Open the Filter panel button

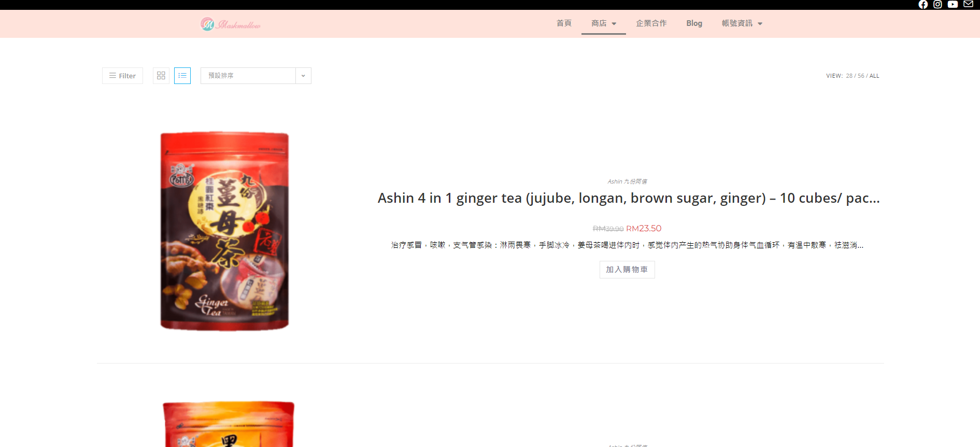point(122,76)
